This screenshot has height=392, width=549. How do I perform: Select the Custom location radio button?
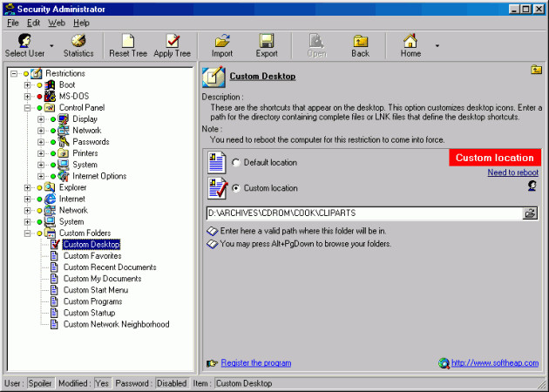[236, 188]
